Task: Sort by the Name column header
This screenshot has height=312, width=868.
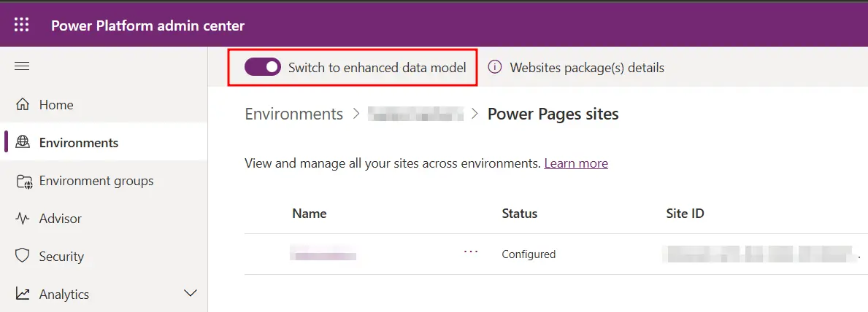Action: [310, 214]
